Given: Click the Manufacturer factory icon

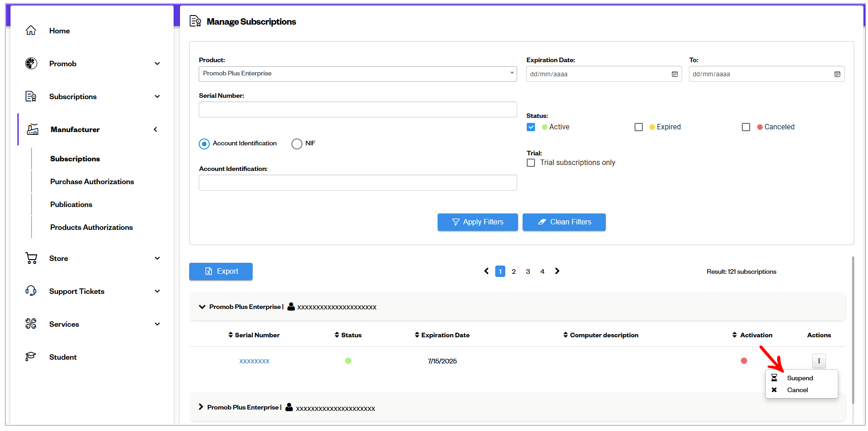Looking at the screenshot, I should coord(32,129).
